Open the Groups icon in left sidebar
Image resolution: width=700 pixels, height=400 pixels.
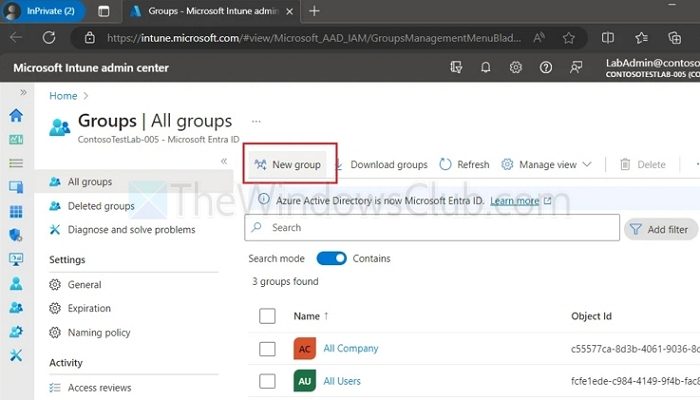click(x=16, y=307)
